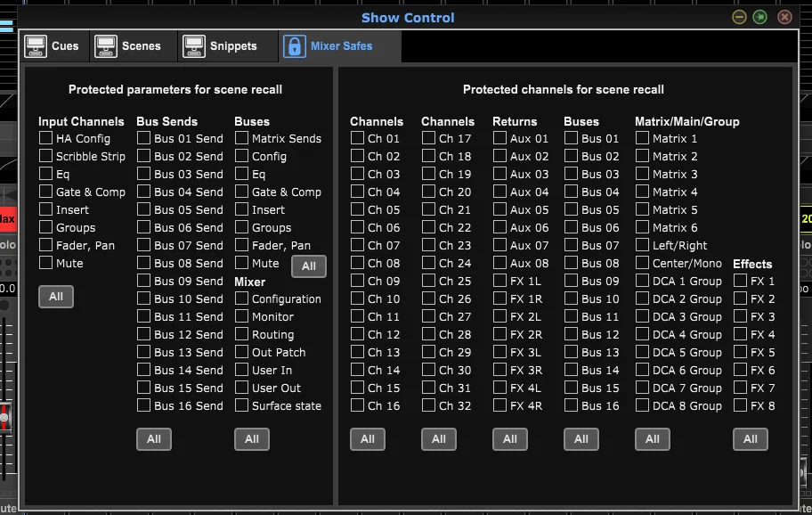This screenshot has height=515, width=812.
Task: Check protected Bus 12 checkbox
Action: 571,334
